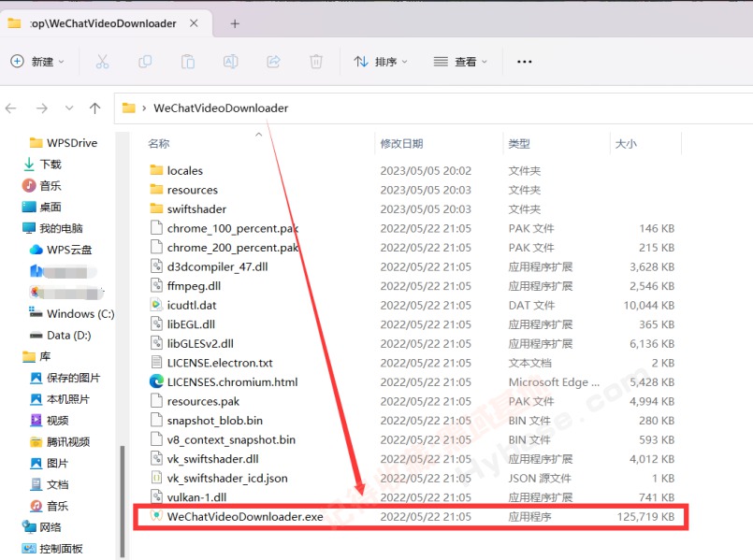Screen dimensions: 753x560
Task: Open 网络 network in sidebar
Action: (42, 527)
